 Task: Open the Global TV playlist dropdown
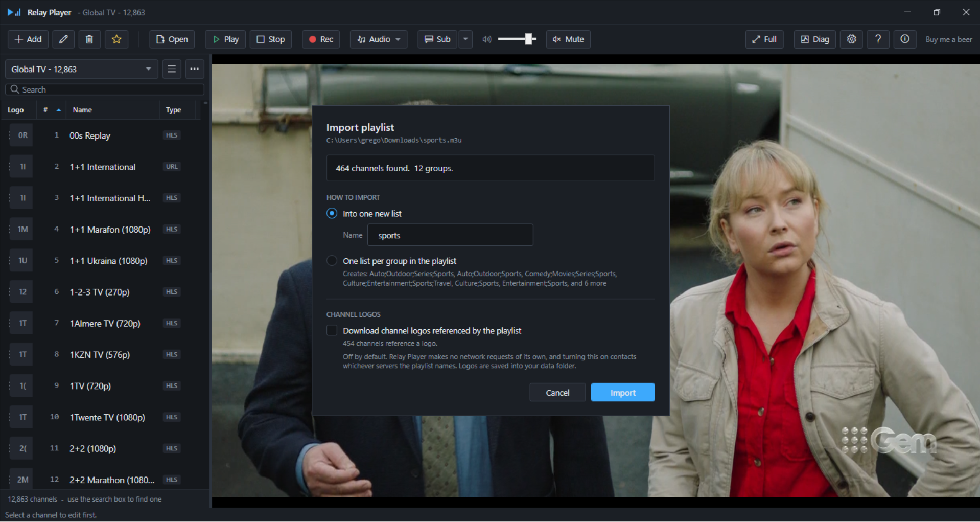82,69
